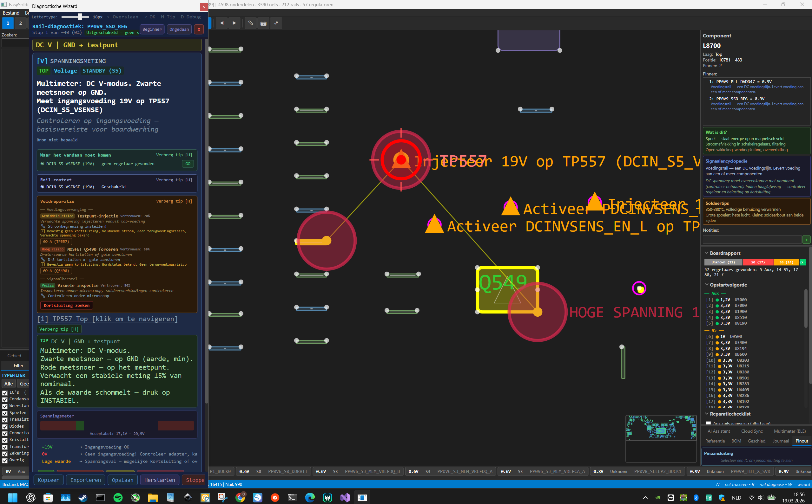Switch to the BOM tab
812x504 pixels.
[x=736, y=441]
